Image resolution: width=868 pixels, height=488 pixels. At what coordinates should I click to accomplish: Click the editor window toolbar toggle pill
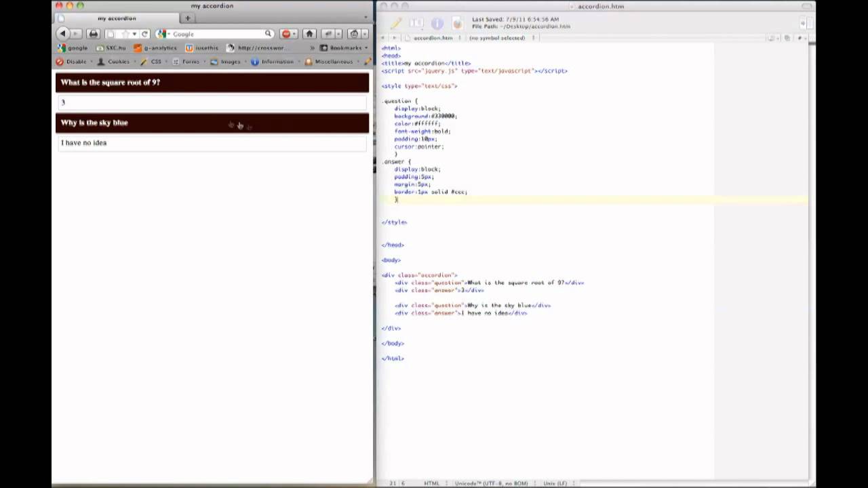[x=807, y=6]
